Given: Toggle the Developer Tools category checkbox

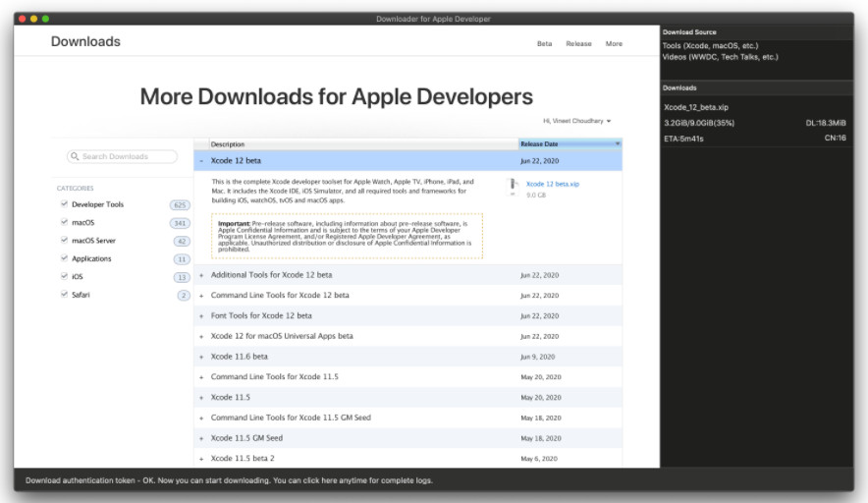Looking at the screenshot, I should pos(64,204).
